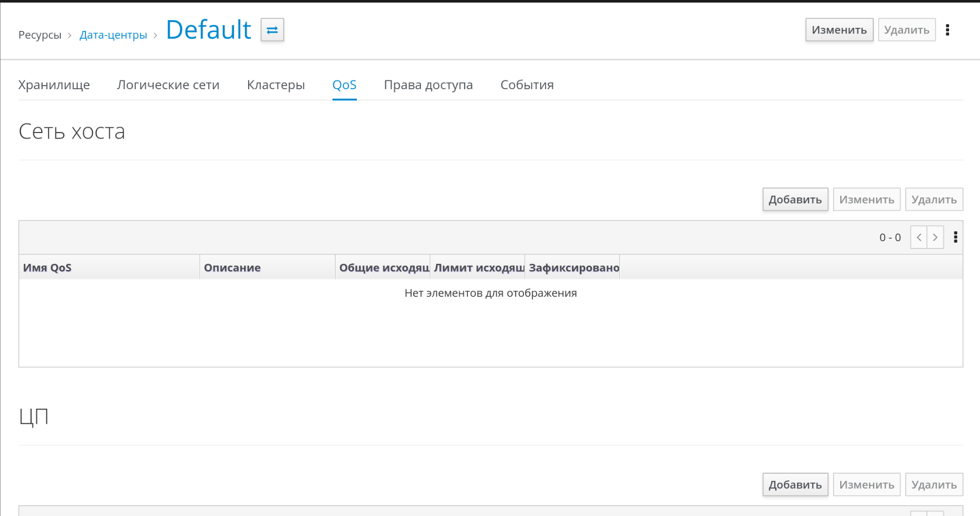Click Добавить in the ЦП section
The height and width of the screenshot is (516, 980).
point(795,485)
